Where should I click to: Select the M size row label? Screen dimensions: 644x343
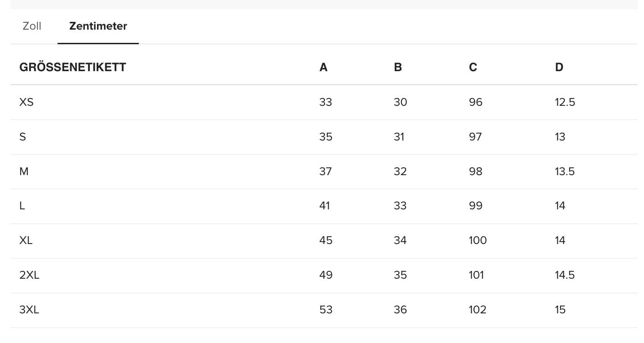coord(24,171)
